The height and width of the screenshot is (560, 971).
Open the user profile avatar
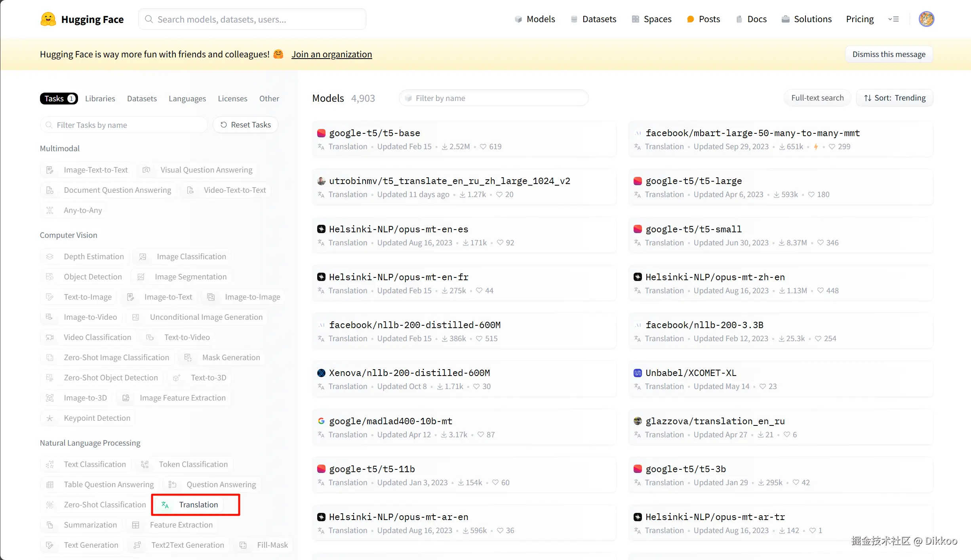click(x=926, y=19)
